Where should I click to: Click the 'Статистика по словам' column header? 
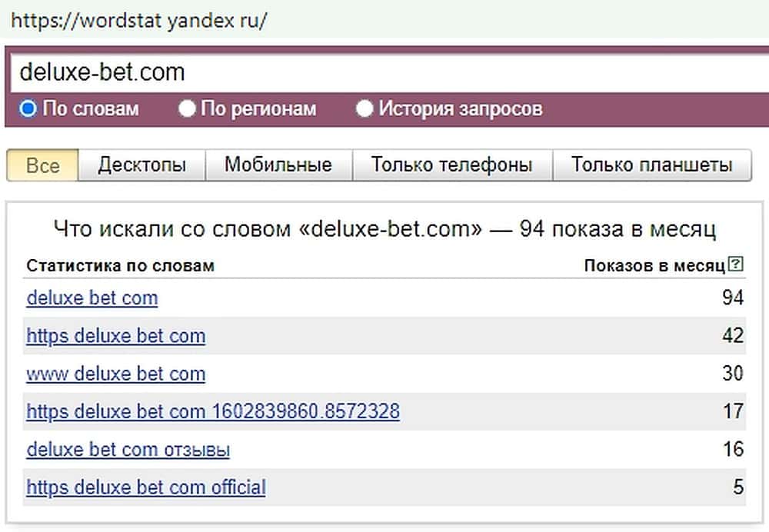coord(121,266)
